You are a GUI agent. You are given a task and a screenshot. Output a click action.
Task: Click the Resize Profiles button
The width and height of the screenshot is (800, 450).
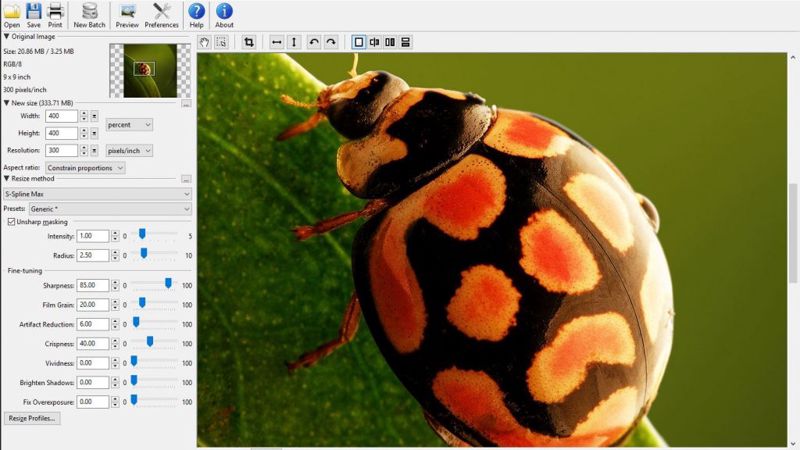pyautogui.click(x=32, y=418)
